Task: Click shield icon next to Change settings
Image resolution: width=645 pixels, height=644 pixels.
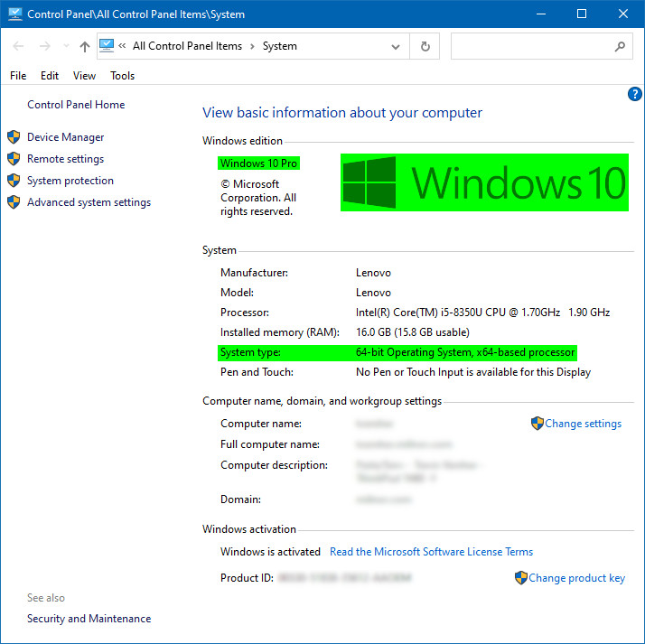Action: (x=537, y=424)
